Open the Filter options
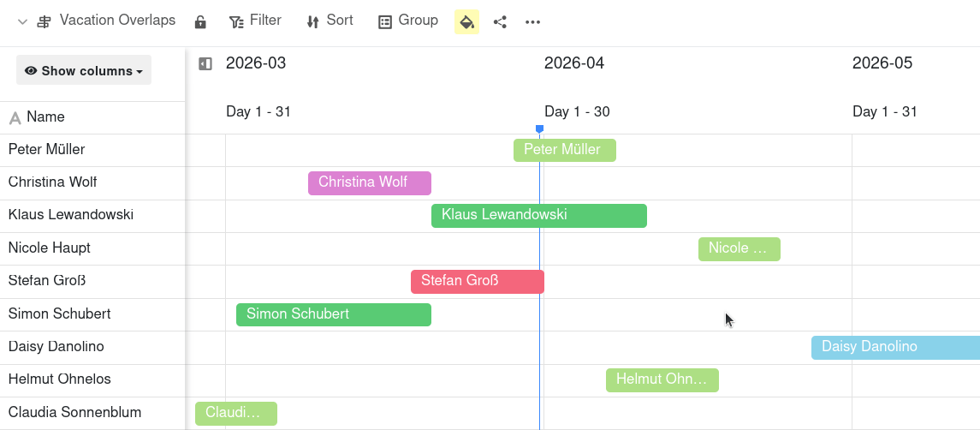 pyautogui.click(x=255, y=21)
